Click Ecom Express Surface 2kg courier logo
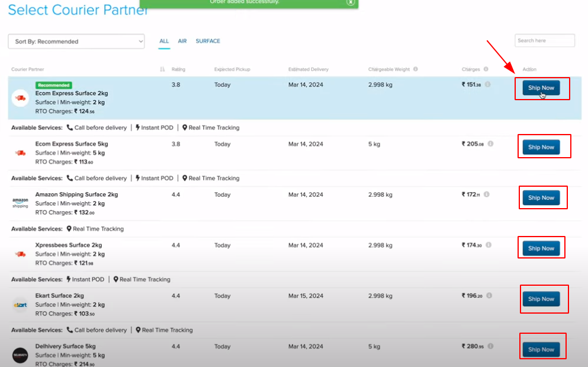This screenshot has height=367, width=588. (20, 98)
